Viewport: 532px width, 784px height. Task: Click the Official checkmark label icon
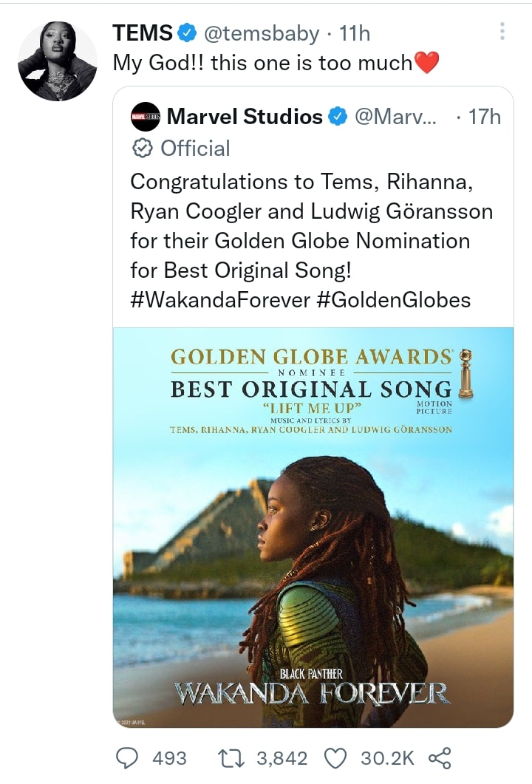point(140,149)
